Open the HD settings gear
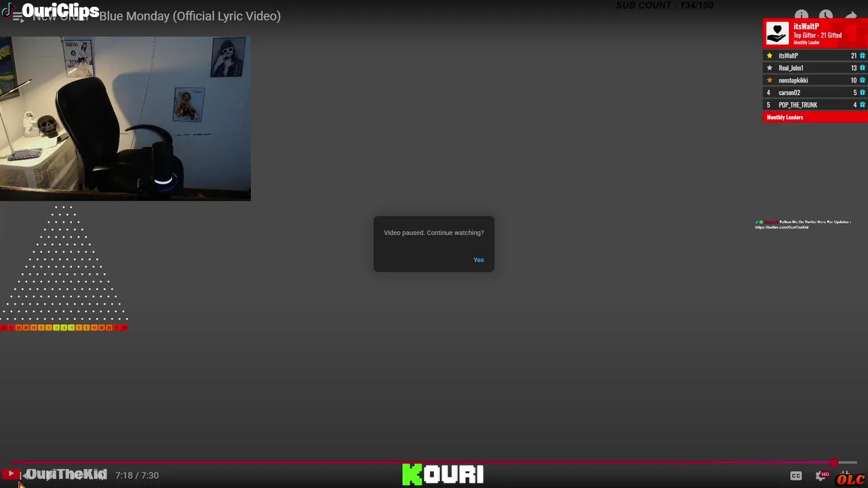868x488 pixels. coord(823,476)
